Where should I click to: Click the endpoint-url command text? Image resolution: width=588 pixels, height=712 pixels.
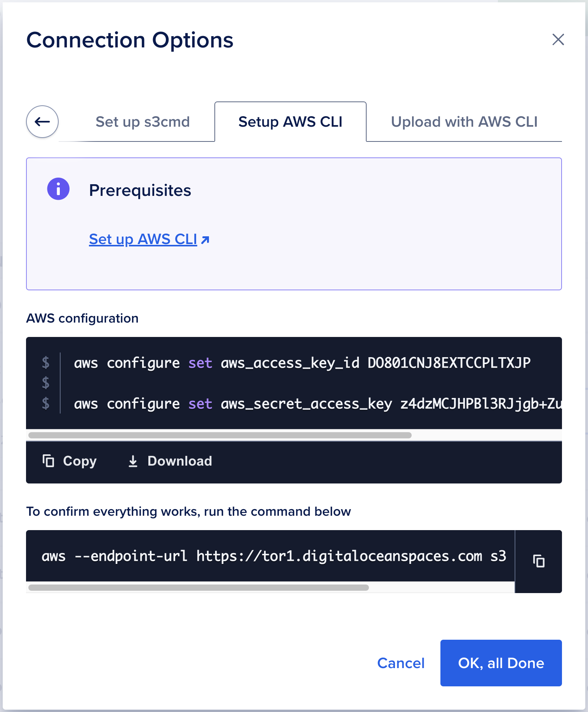[x=273, y=556]
